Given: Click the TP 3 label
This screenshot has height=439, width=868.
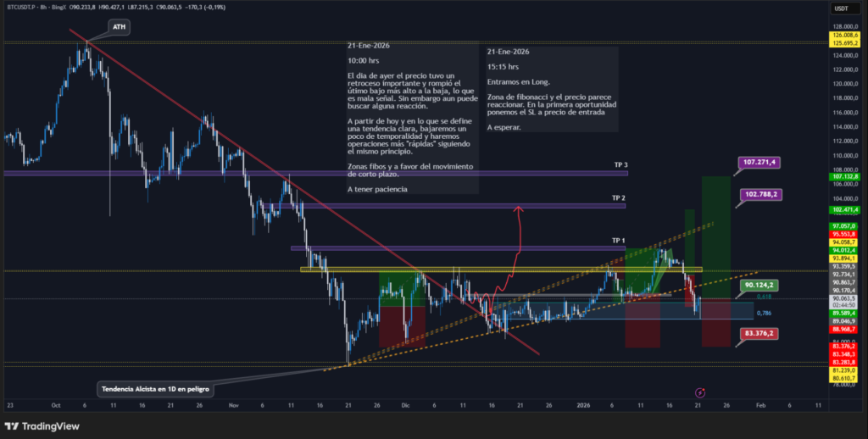Looking at the screenshot, I should coord(619,164).
